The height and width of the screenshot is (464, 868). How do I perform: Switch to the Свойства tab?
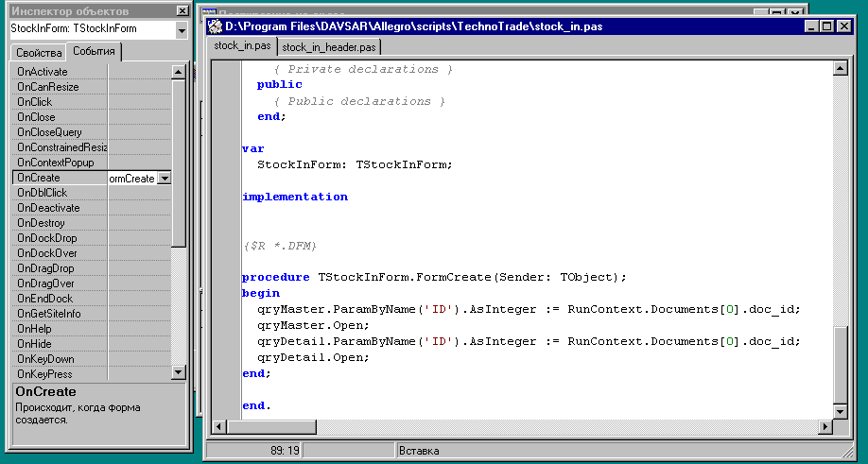pyautogui.click(x=38, y=53)
